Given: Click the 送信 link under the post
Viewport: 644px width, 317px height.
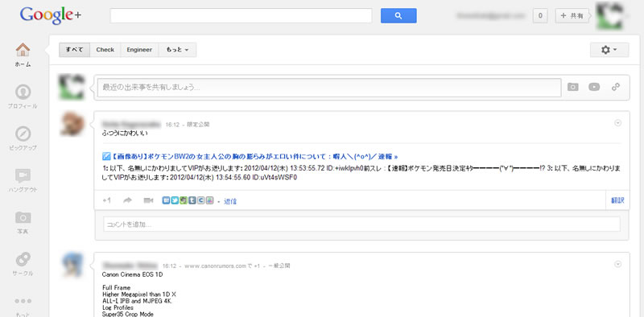Looking at the screenshot, I should pyautogui.click(x=230, y=201).
